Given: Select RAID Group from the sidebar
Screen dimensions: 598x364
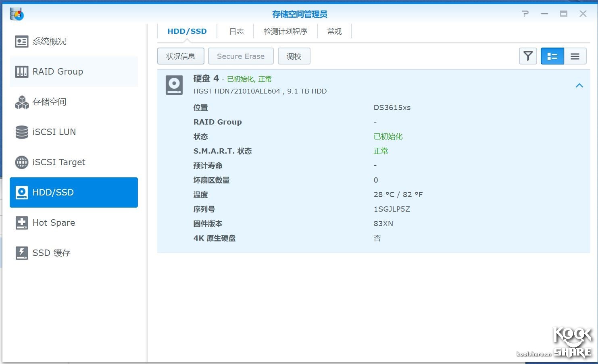Looking at the screenshot, I should [58, 71].
